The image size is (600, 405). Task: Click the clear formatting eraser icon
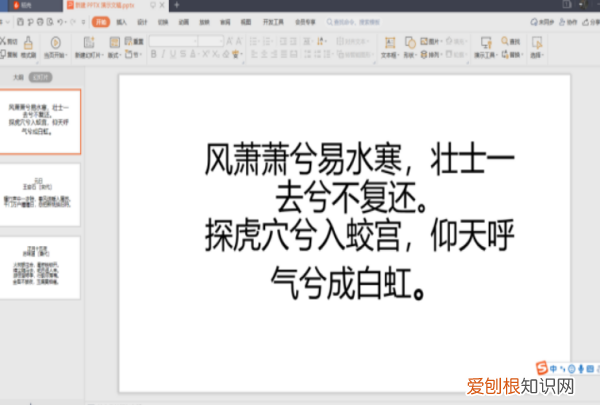pos(226,54)
